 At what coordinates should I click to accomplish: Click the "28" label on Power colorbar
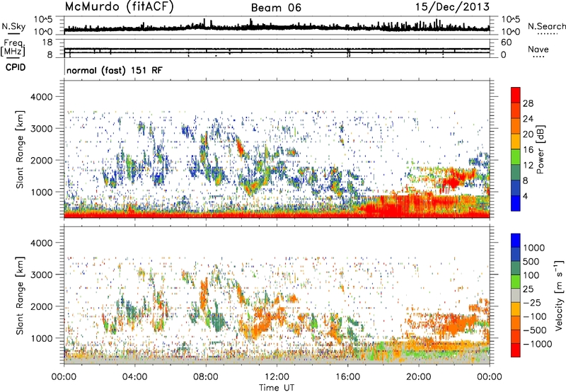(528, 103)
